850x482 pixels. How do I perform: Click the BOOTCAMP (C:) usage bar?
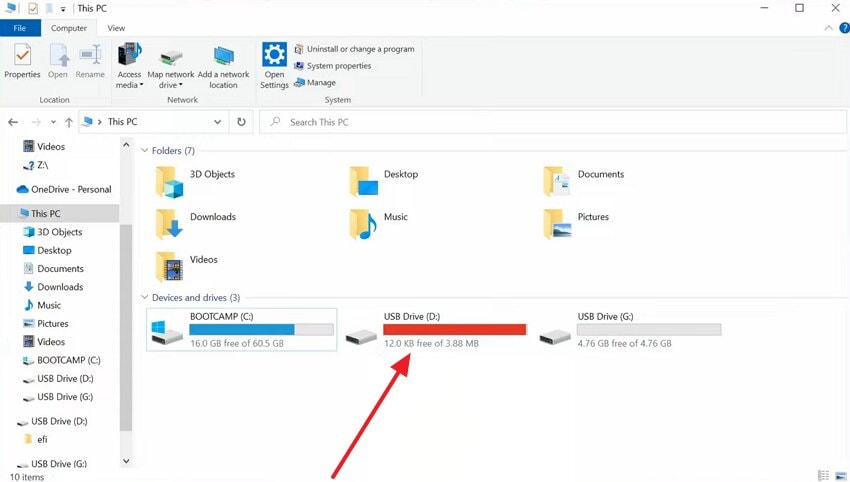click(x=261, y=329)
